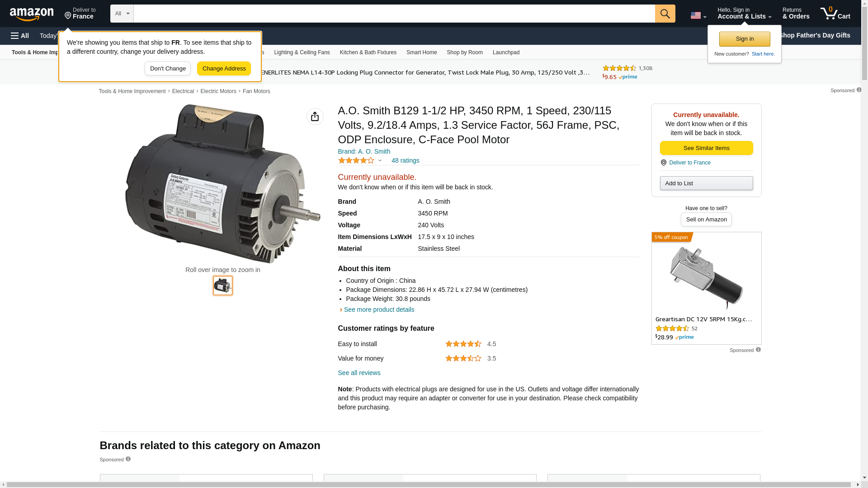Image resolution: width=868 pixels, height=488 pixels.
Task: Click the 48 ratings link
Action: [x=405, y=160]
